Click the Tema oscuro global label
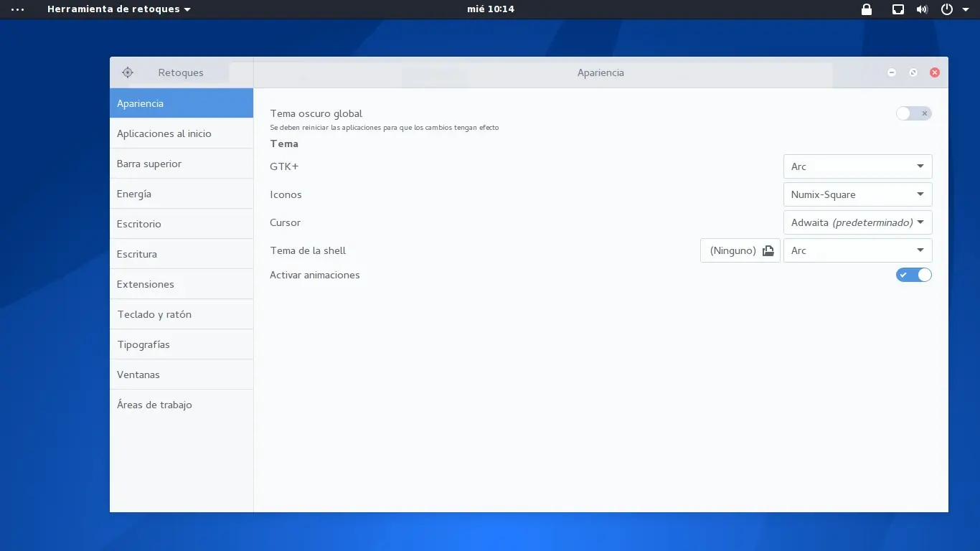This screenshot has height=551, width=980. [x=316, y=113]
